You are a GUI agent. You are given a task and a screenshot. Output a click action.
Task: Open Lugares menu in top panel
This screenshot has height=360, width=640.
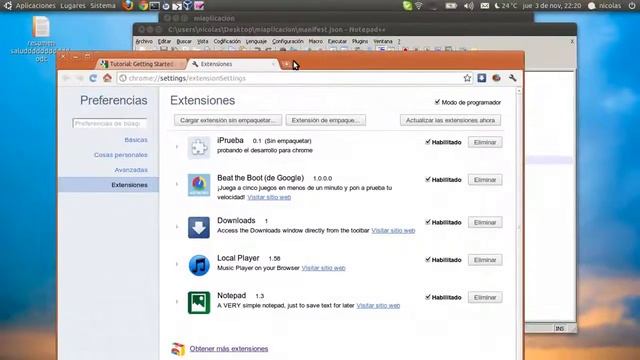pyautogui.click(x=73, y=6)
